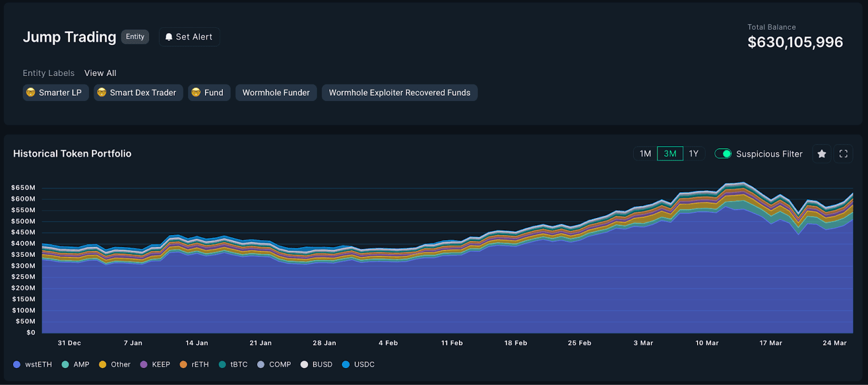Click the Entity badge next to Jump Trading
The height and width of the screenshot is (385, 868).
coord(135,37)
